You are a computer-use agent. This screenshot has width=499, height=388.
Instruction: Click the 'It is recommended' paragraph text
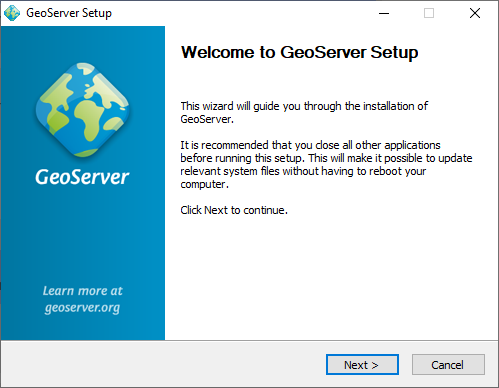pyautogui.click(x=326, y=164)
